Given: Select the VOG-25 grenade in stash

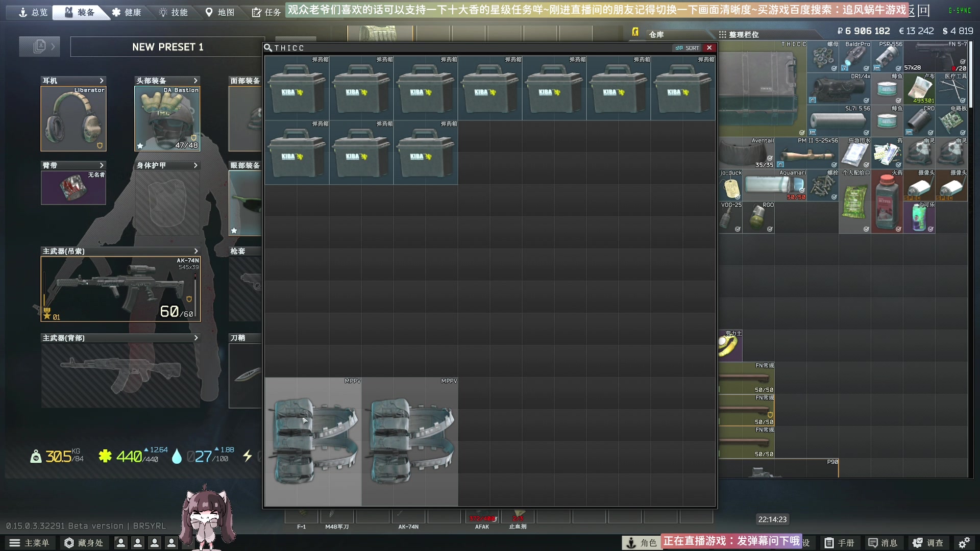Looking at the screenshot, I should pos(731,217).
